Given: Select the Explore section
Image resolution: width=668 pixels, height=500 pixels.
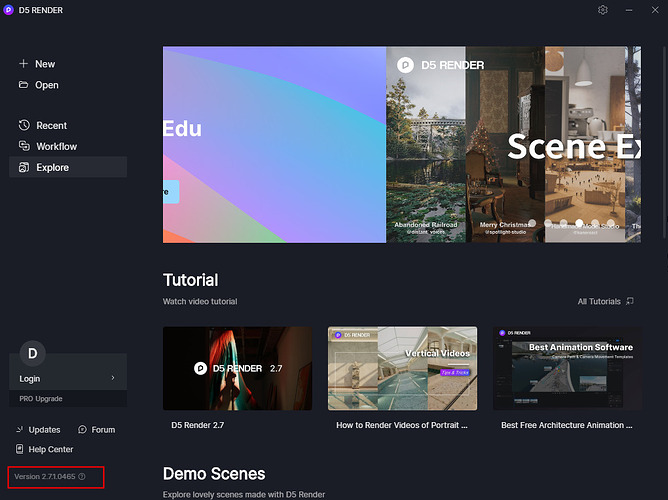Looking at the screenshot, I should (68, 167).
